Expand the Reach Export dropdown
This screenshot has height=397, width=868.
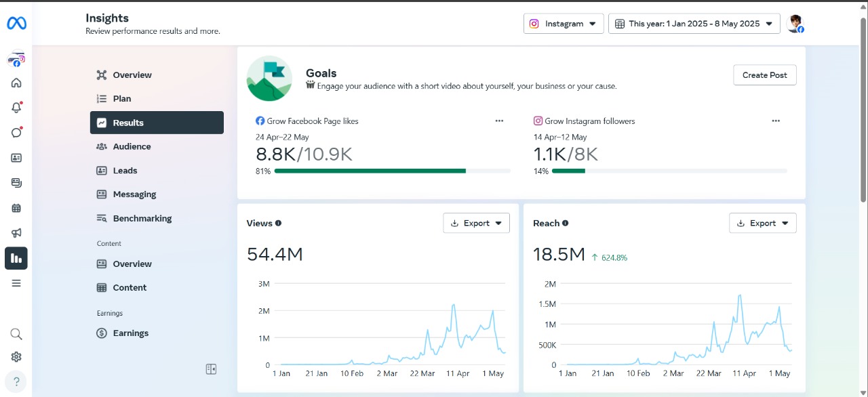(x=762, y=223)
